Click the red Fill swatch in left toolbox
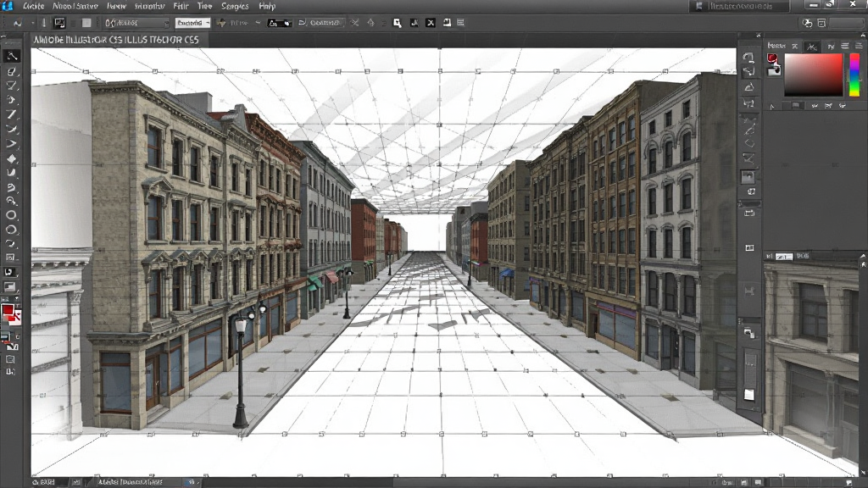868x488 pixels. coord(8,311)
